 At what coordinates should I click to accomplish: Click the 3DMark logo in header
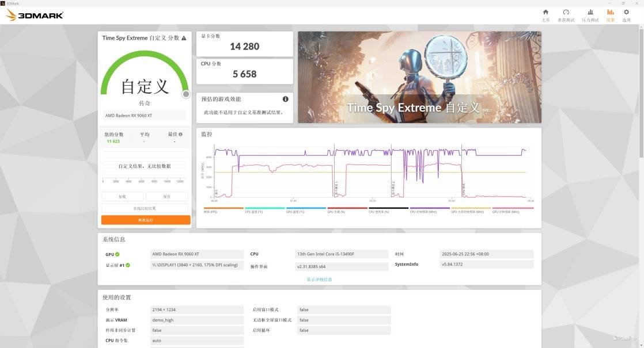[x=35, y=15]
